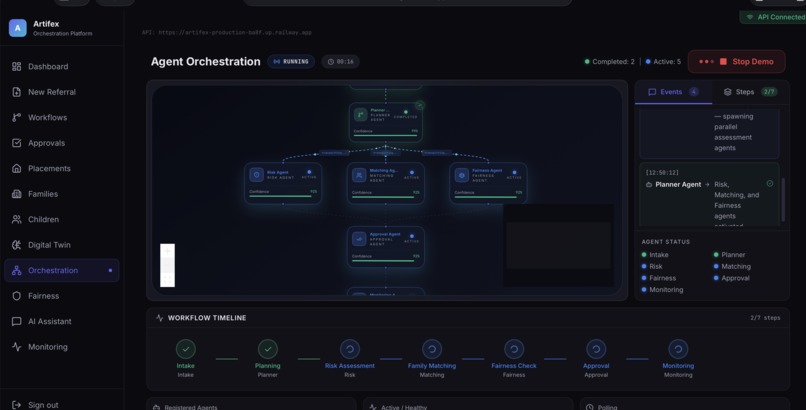Switch to the Steps tab
This screenshot has width=806, height=410.
pos(750,92)
